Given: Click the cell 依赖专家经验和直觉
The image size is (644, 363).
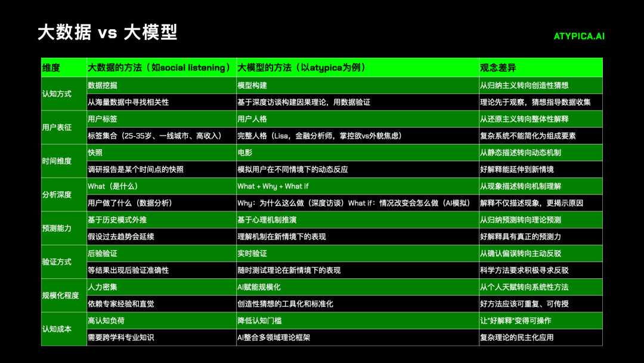Looking at the screenshot, I should [162, 303].
